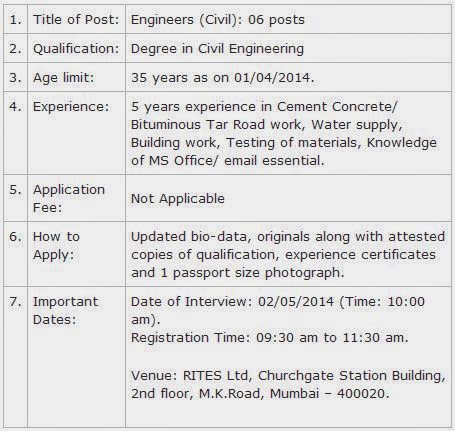Click the 'Not Applicable' cell
The height and width of the screenshot is (431, 455).
pos(288,198)
